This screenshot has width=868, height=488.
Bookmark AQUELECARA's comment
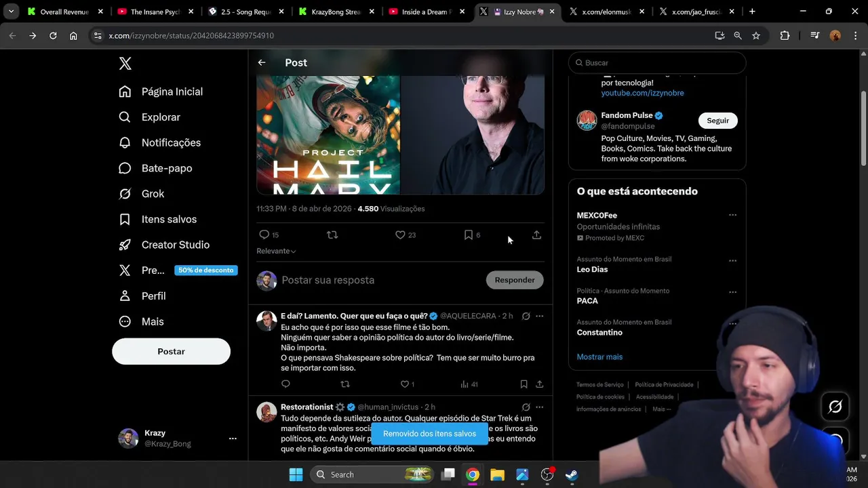[x=524, y=384]
